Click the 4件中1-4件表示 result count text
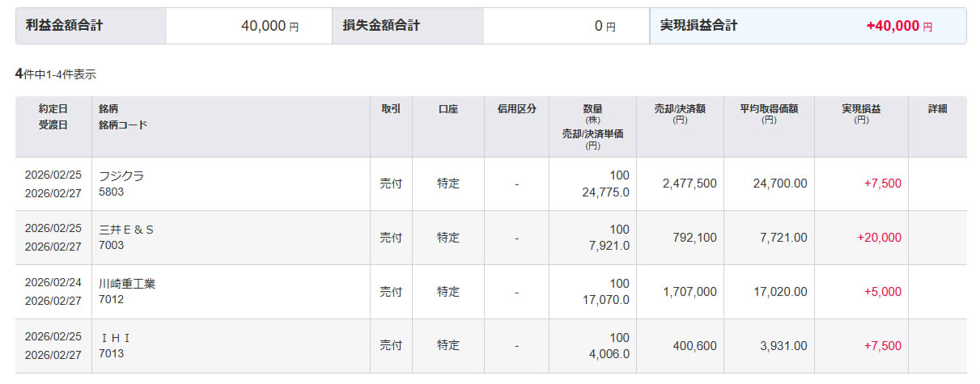Screen dimensions: 980x384 coord(56,74)
